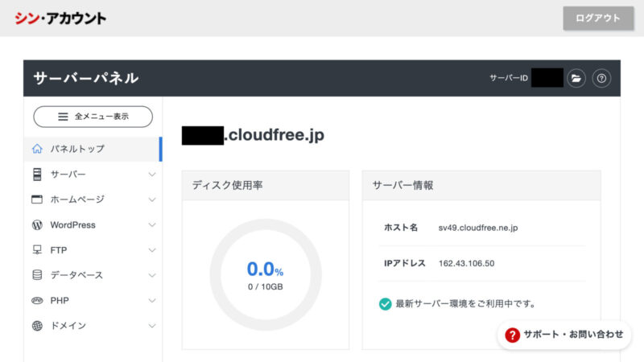Open サポート・お問い合わせ chat button
Viewport: 644px width, 362px height.
point(564,335)
